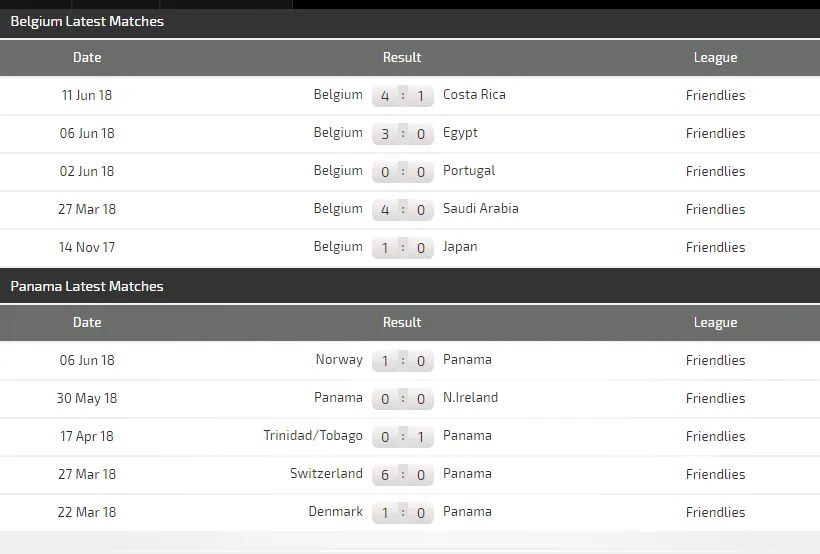Open the Trinidad/Tobago team link
This screenshot has height=554, width=820.
[313, 436]
